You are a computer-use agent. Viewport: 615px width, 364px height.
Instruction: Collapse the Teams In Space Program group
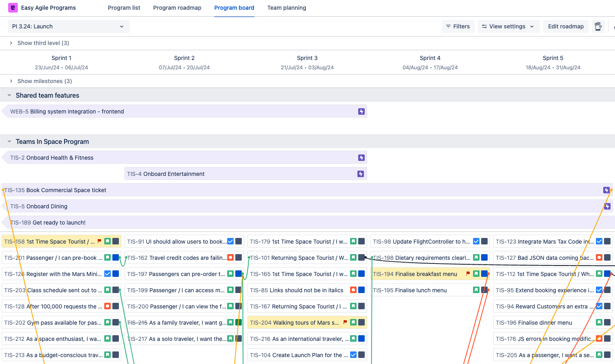9,141
